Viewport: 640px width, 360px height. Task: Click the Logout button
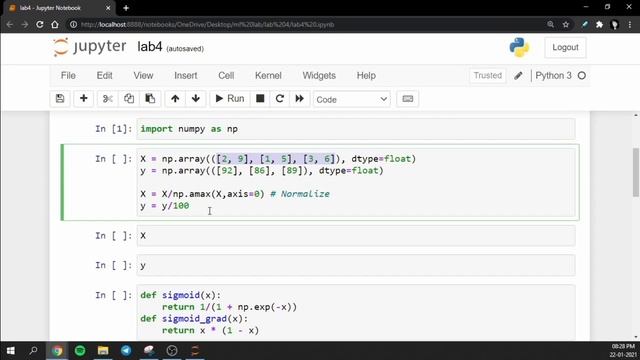click(565, 47)
